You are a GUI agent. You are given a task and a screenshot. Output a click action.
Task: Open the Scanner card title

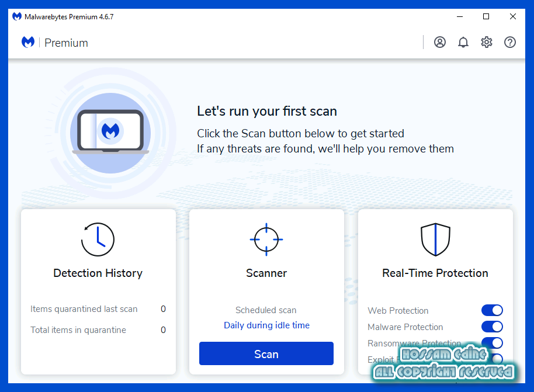266,273
